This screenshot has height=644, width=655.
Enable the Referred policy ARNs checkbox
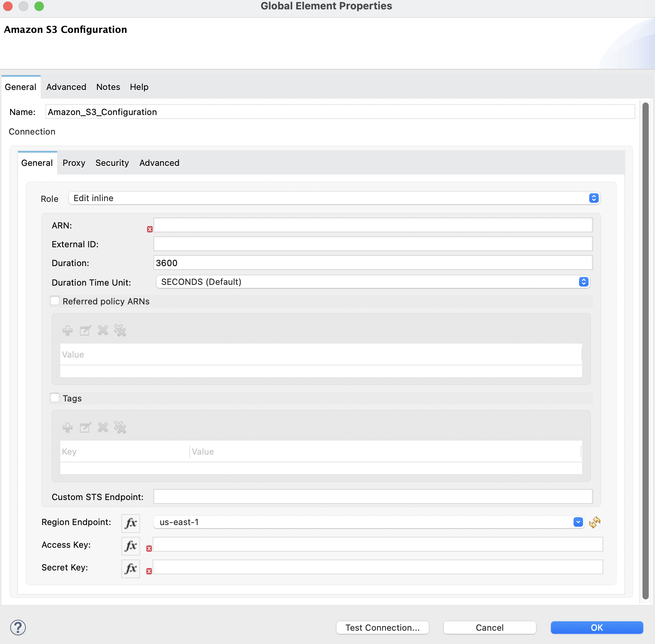tap(55, 301)
